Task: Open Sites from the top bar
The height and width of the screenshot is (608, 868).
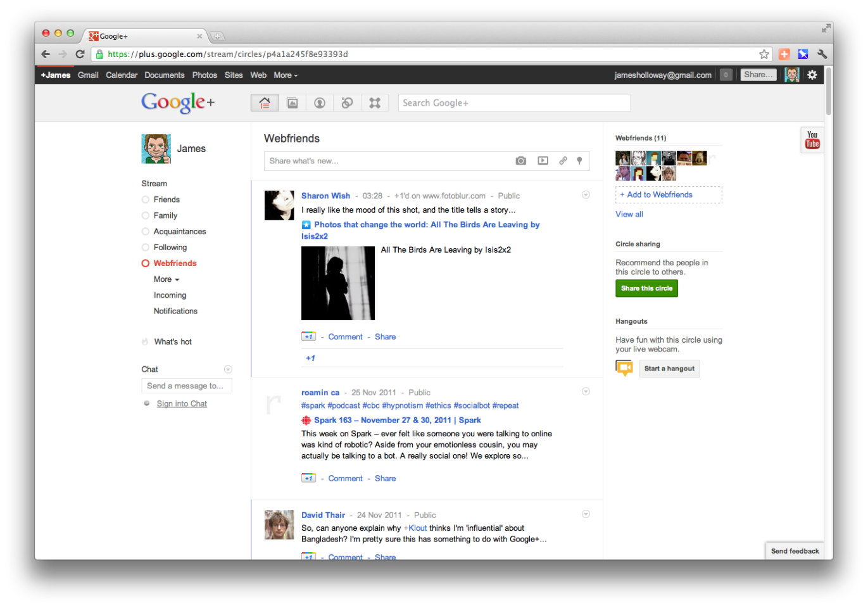Action: (x=234, y=75)
